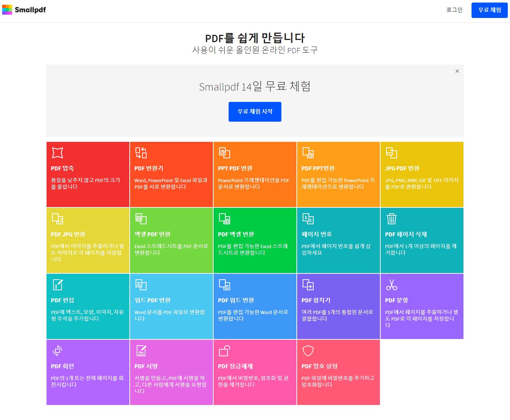Click the PDF 편집 edit icon
This screenshot has height=420, width=510.
[58, 285]
